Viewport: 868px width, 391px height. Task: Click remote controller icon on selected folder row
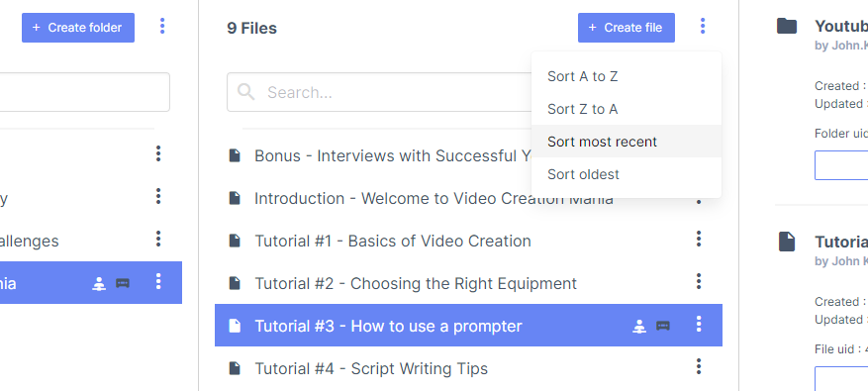123,283
